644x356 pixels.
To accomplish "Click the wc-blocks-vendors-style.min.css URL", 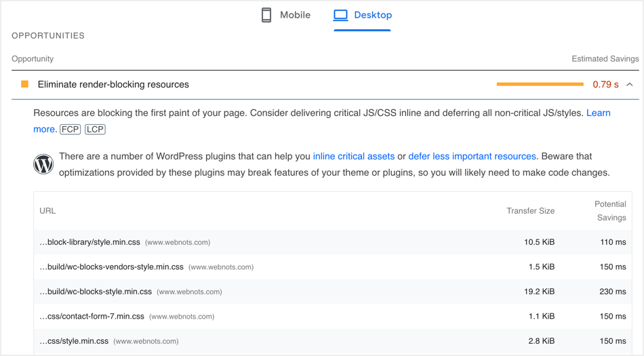I will [112, 266].
